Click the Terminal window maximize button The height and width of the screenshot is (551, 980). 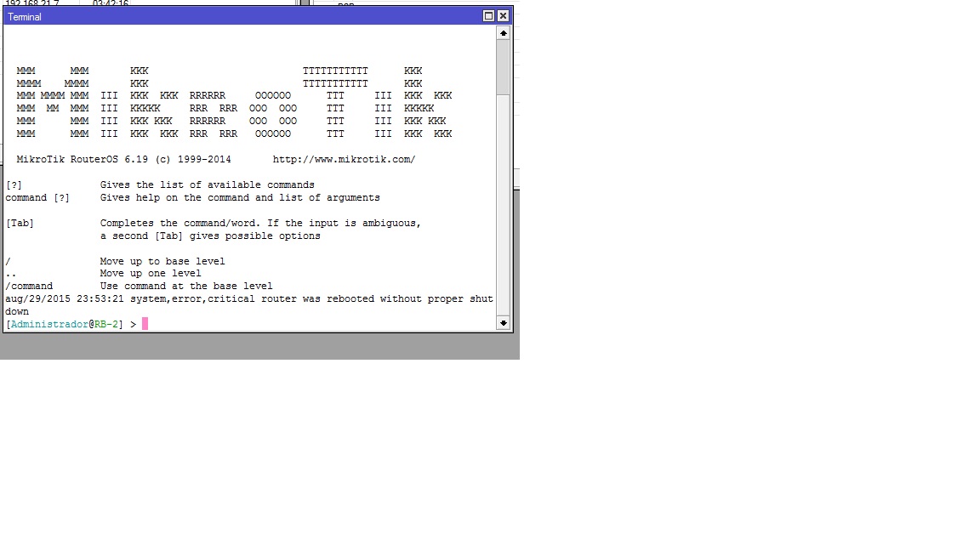coord(489,16)
